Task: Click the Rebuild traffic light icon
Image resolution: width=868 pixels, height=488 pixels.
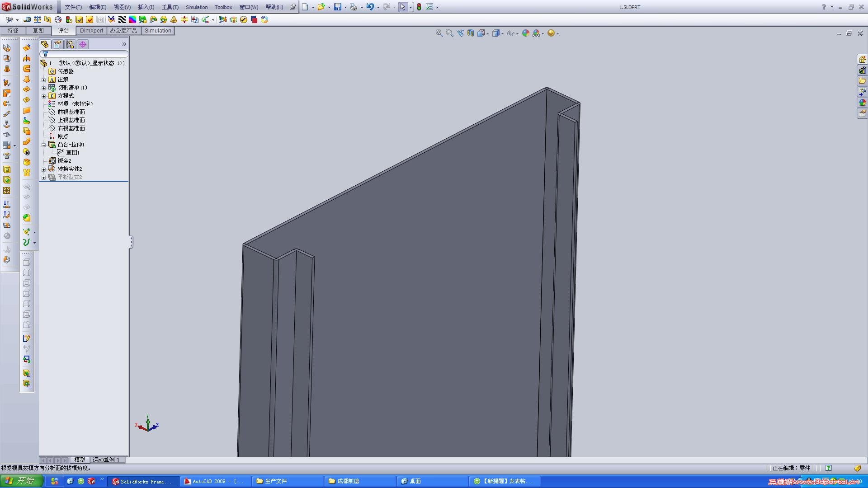Action: (419, 7)
